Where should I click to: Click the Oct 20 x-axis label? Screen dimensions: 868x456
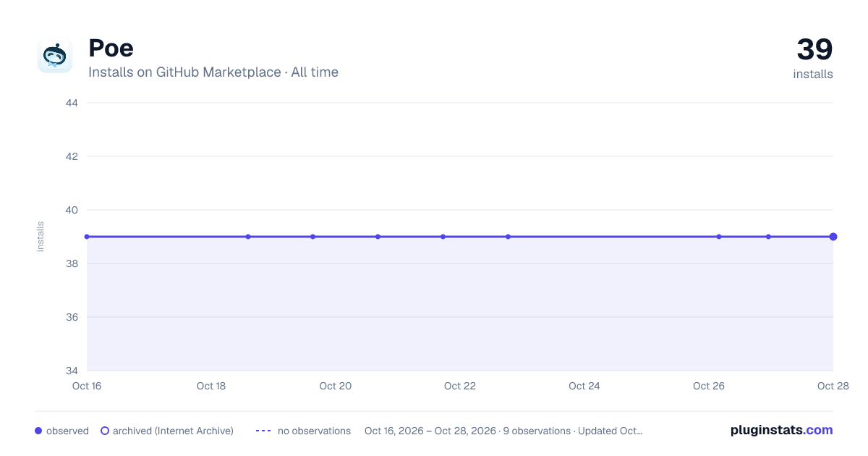(336, 386)
